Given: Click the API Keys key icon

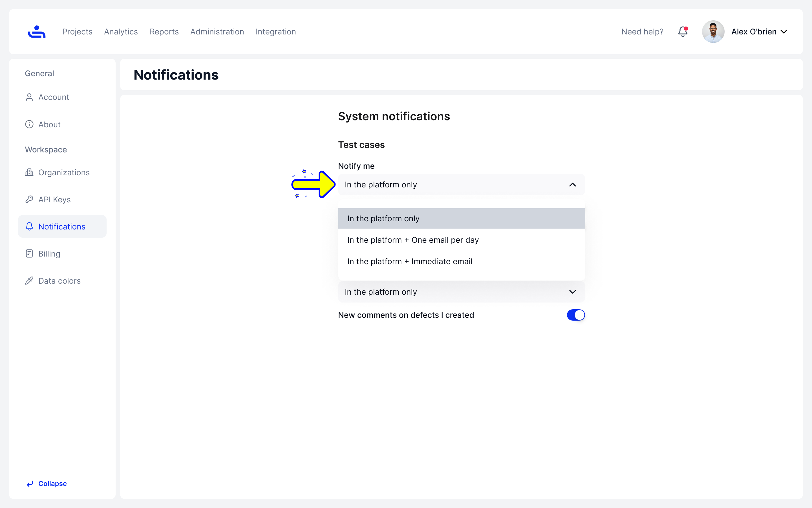Looking at the screenshot, I should tap(29, 200).
